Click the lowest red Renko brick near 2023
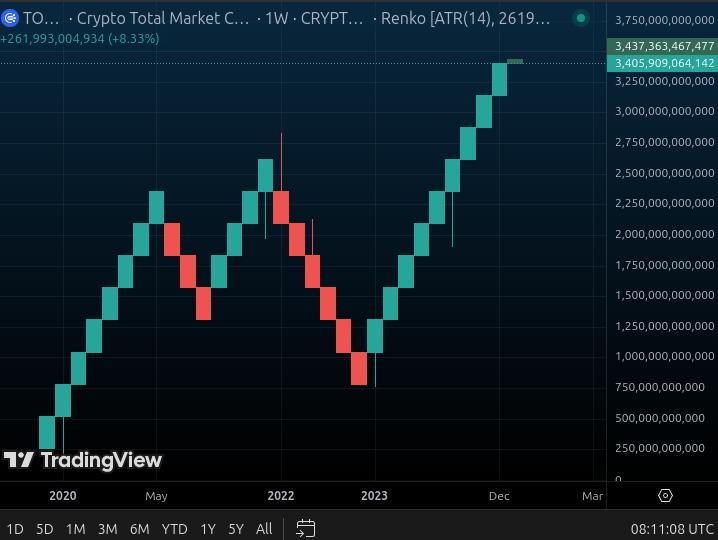 [x=359, y=369]
